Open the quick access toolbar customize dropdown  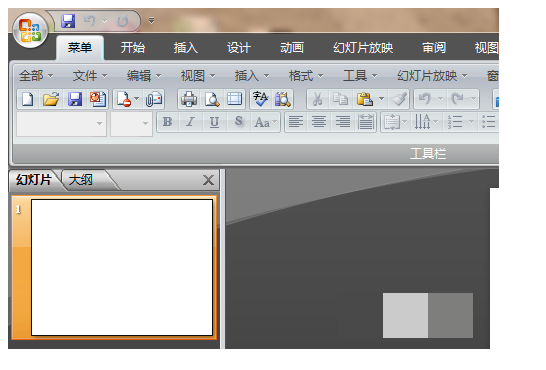click(x=151, y=21)
